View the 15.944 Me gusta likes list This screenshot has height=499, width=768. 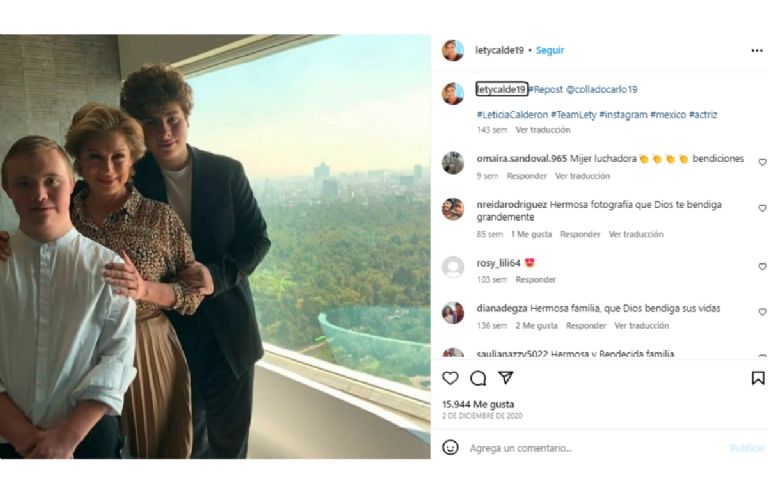click(477, 404)
